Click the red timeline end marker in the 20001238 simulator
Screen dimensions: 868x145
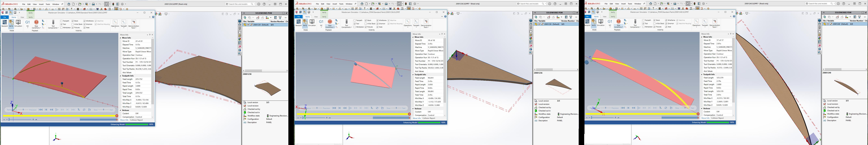[x=117, y=116]
